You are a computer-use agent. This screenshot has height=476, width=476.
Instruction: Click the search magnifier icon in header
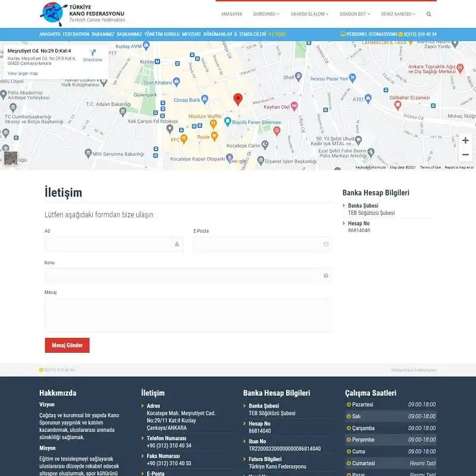(x=428, y=14)
